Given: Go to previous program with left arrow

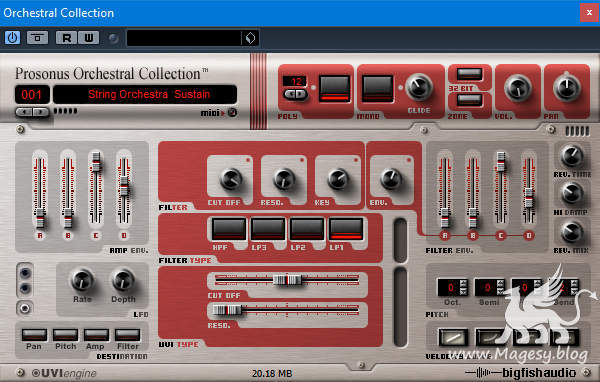Looking at the screenshot, I should [x=25, y=112].
